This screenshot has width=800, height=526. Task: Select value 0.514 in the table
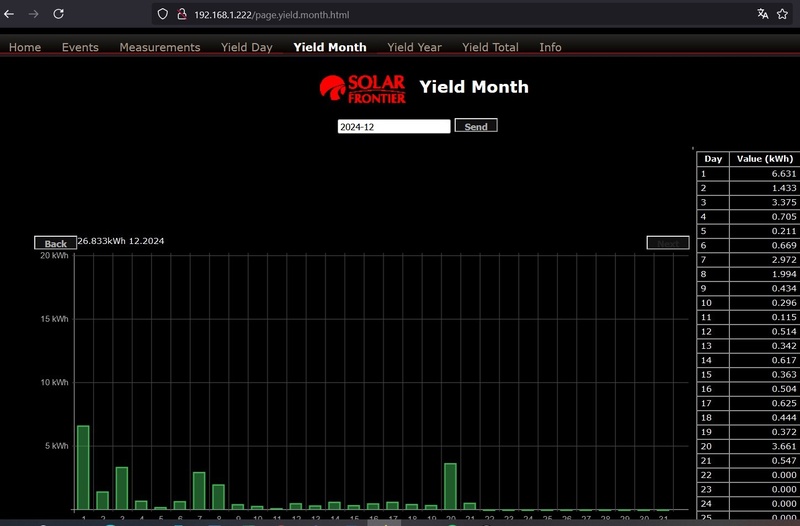[784, 331]
